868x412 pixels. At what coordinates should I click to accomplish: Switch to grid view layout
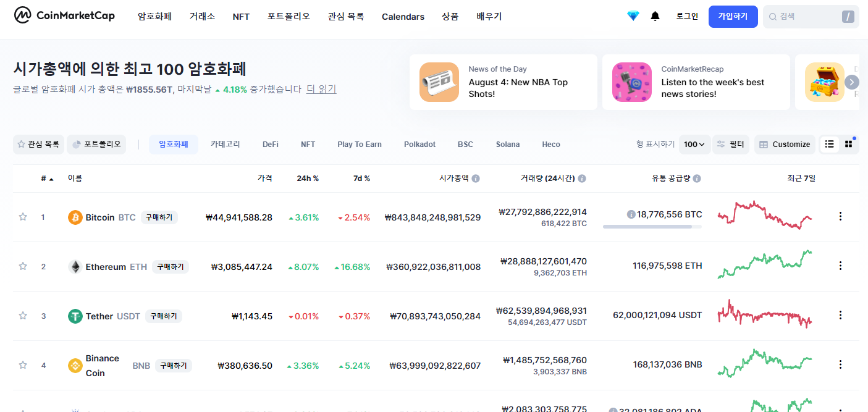coord(848,144)
